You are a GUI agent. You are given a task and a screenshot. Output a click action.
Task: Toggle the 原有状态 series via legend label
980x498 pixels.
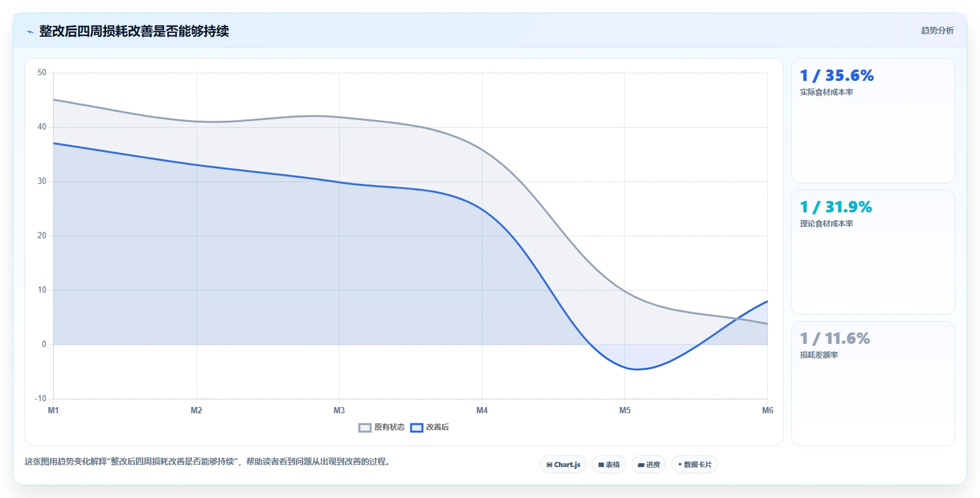(x=390, y=427)
